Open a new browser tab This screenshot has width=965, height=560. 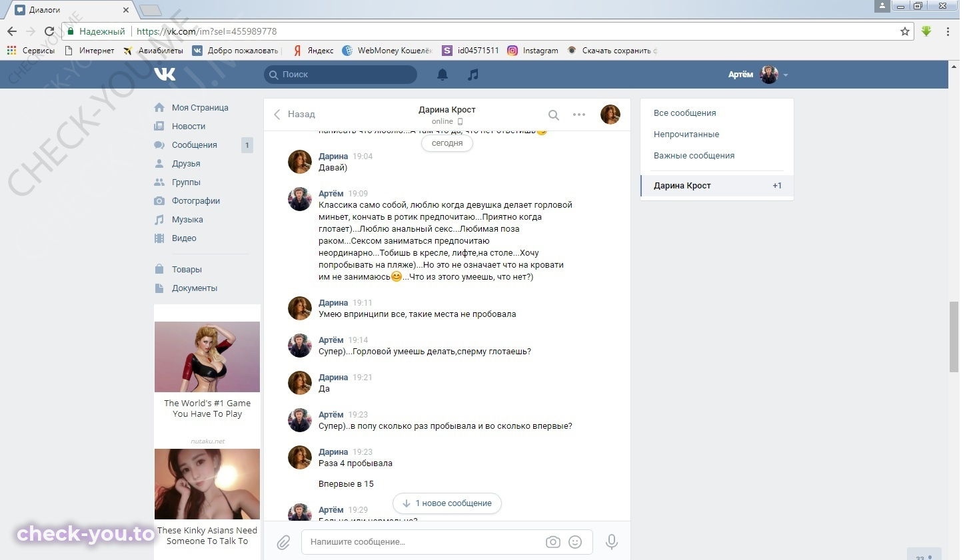151,10
